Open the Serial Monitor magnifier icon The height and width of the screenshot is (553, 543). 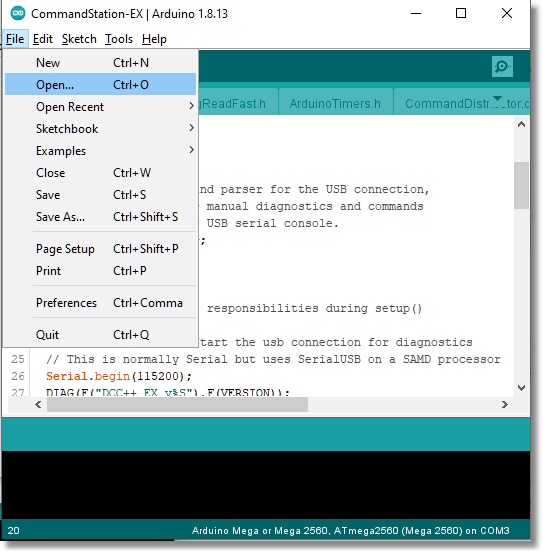tap(502, 66)
